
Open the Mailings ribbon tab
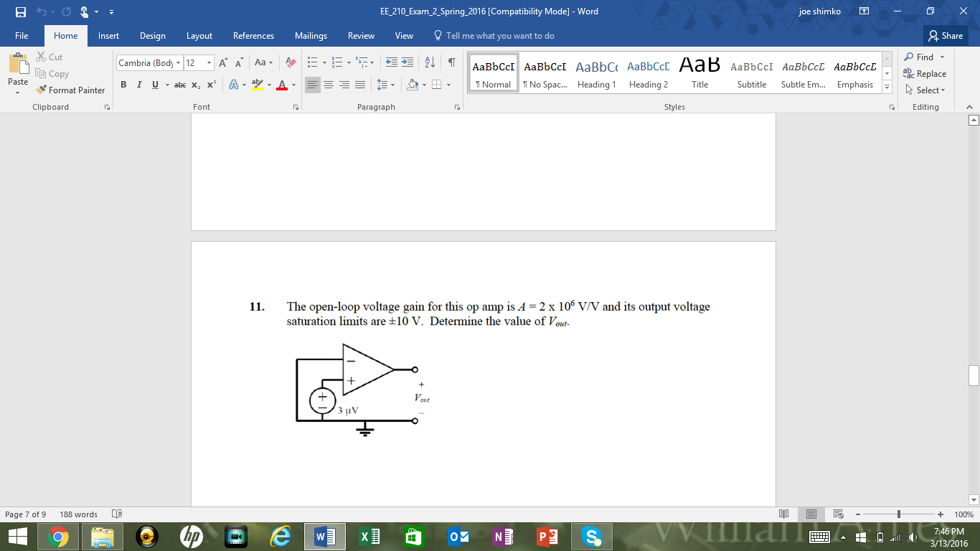311,35
